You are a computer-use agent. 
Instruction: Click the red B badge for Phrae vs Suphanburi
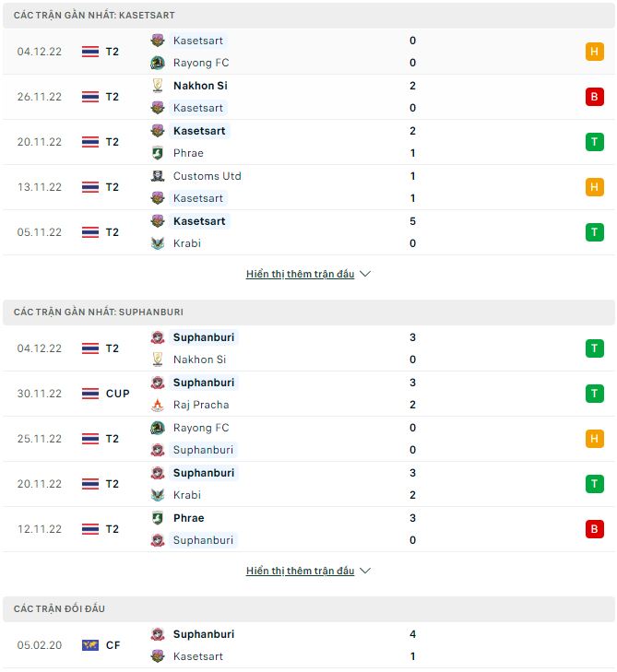coord(594,529)
